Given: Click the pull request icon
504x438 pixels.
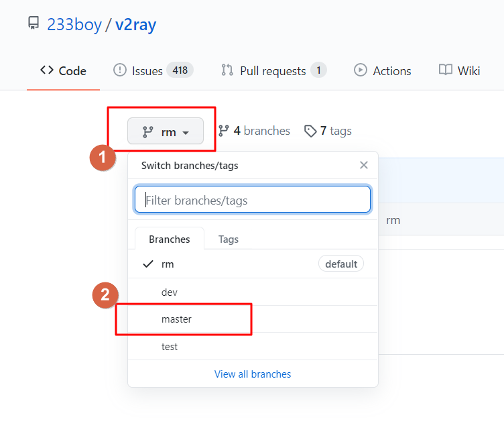Looking at the screenshot, I should [227, 70].
